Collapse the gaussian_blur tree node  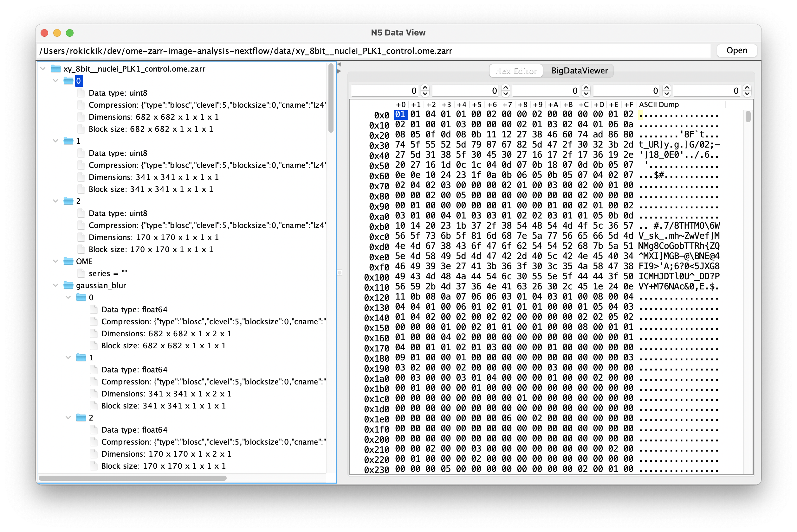(x=56, y=285)
